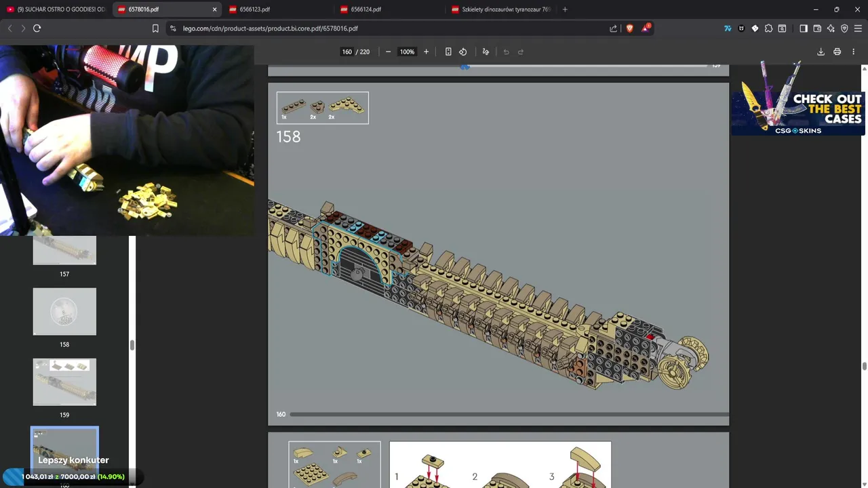Undo the last annotation
868x488 pixels.
click(x=506, y=52)
